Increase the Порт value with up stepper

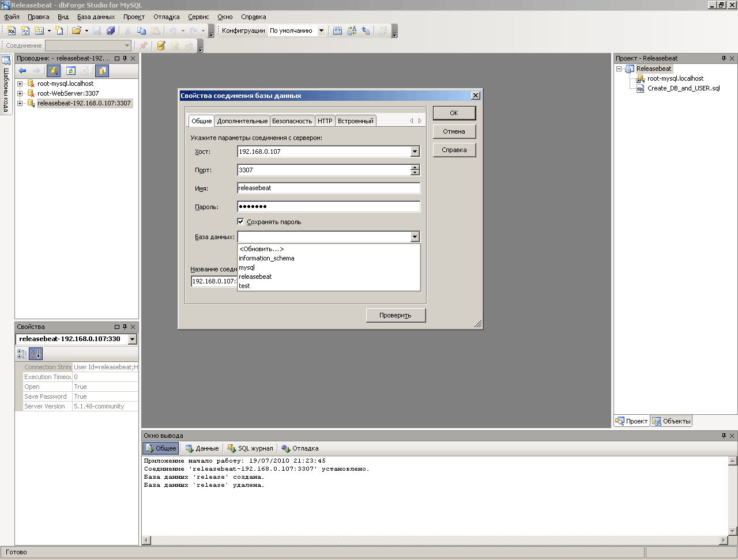click(x=415, y=167)
